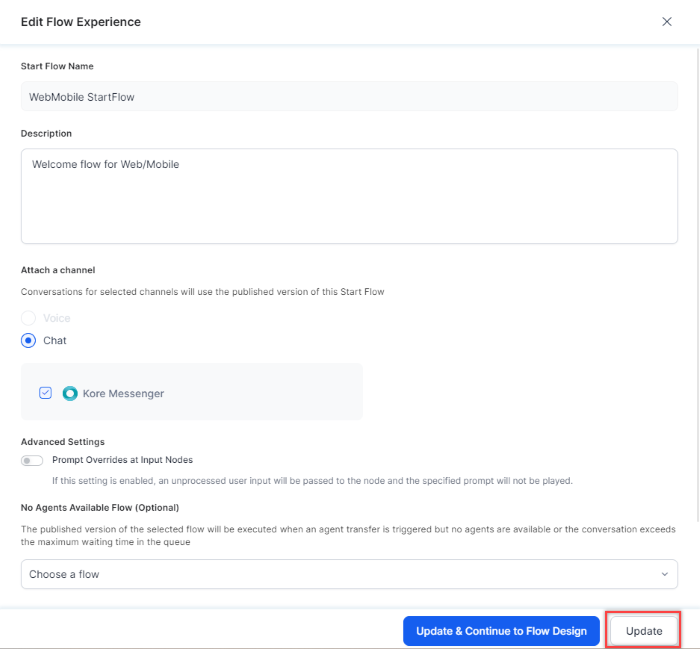This screenshot has height=649, width=700.
Task: Click the Edit Flow Experience dialog title
Action: pyautogui.click(x=81, y=22)
